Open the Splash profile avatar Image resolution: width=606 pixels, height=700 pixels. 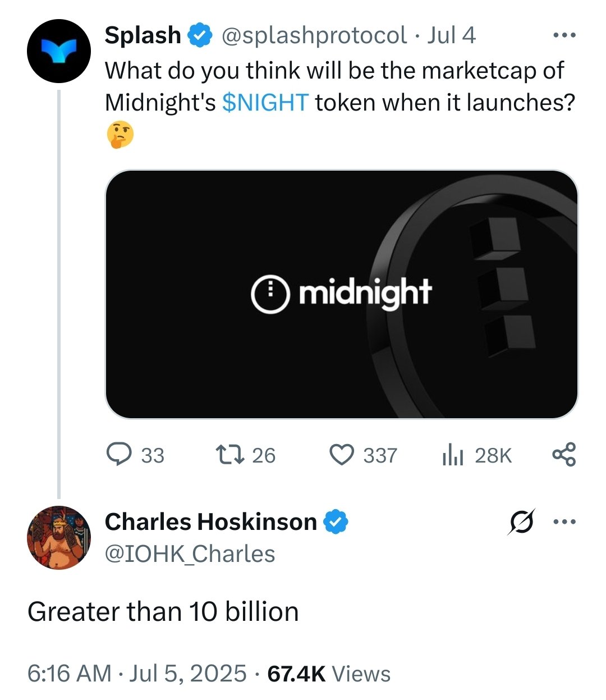tap(59, 51)
